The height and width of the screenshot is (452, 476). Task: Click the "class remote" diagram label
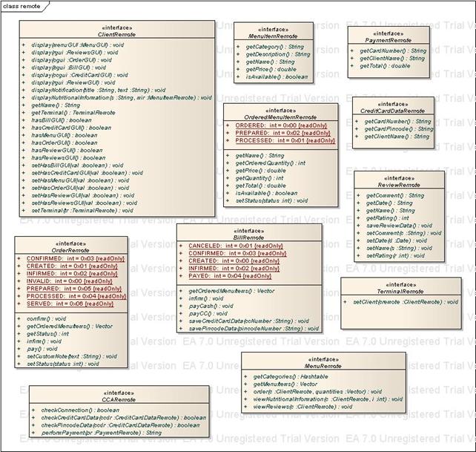(22, 5)
